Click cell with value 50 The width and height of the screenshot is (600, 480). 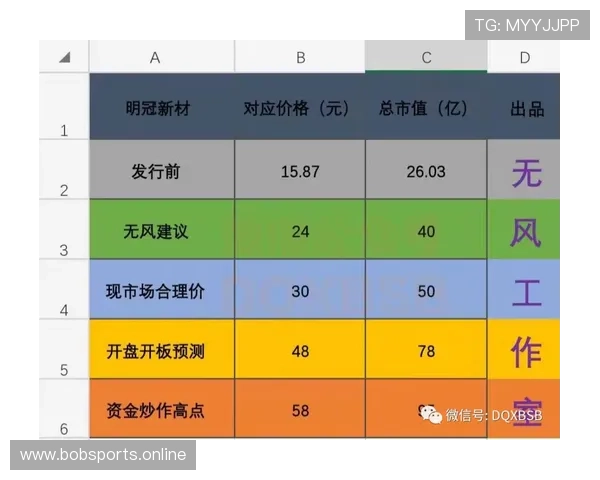click(x=426, y=289)
